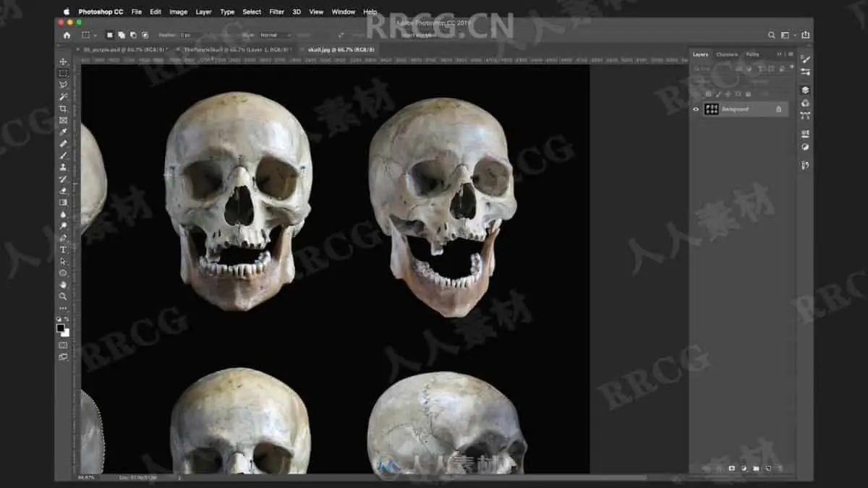Viewport: 868px width, 488px height.
Task: Create a new layer from Layers panel footer
Action: [768, 468]
